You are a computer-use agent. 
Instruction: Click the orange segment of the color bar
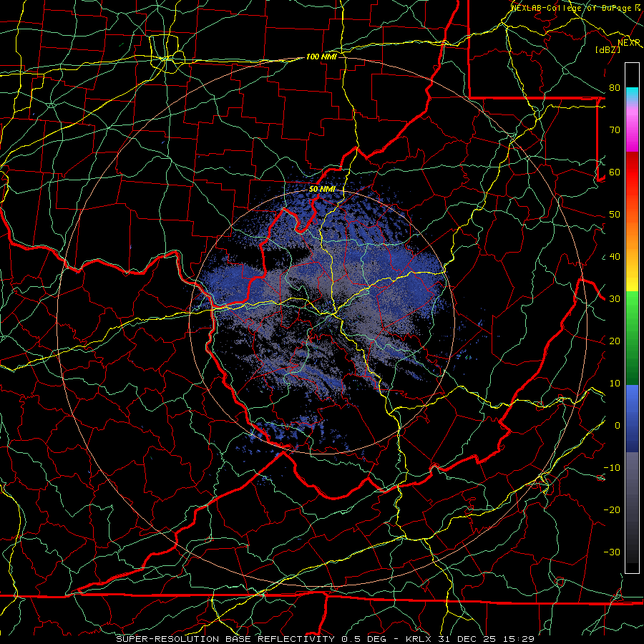pyautogui.click(x=632, y=236)
